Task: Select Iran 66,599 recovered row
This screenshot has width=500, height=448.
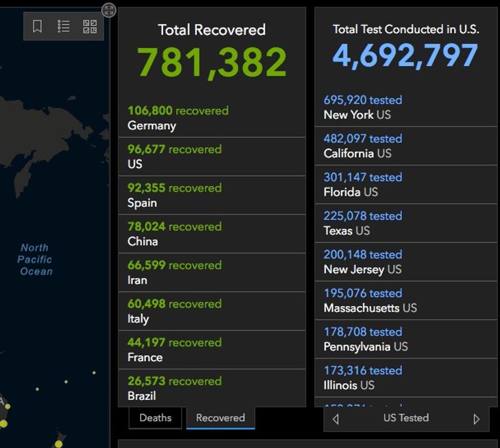Action: click(212, 272)
